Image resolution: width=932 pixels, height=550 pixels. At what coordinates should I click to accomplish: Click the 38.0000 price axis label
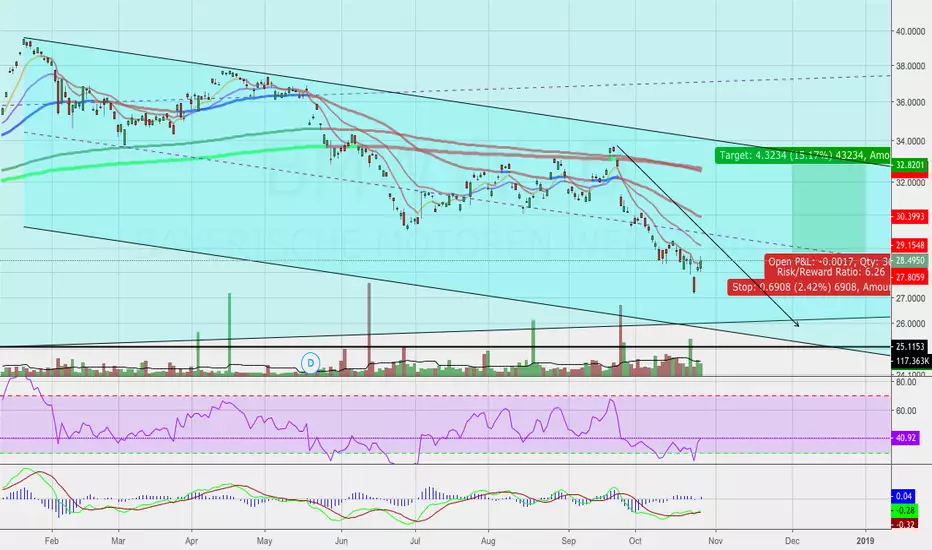pyautogui.click(x=910, y=66)
